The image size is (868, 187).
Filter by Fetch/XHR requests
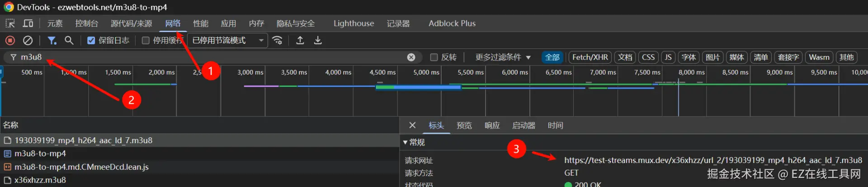[x=590, y=57]
